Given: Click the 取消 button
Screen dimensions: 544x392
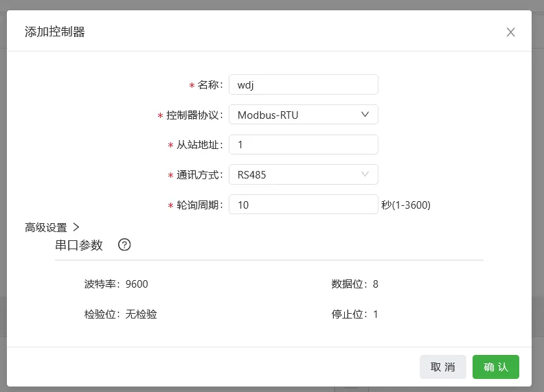Looking at the screenshot, I should pos(443,367).
